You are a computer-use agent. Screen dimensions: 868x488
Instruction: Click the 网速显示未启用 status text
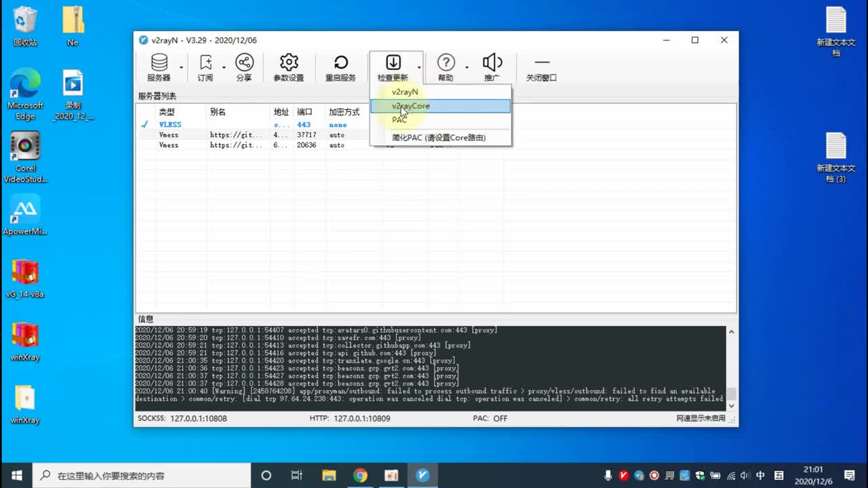[x=701, y=418]
